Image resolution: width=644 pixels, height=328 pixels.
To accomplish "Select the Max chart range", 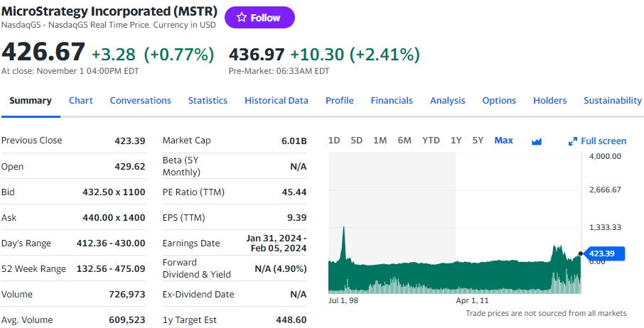I will 503,141.
